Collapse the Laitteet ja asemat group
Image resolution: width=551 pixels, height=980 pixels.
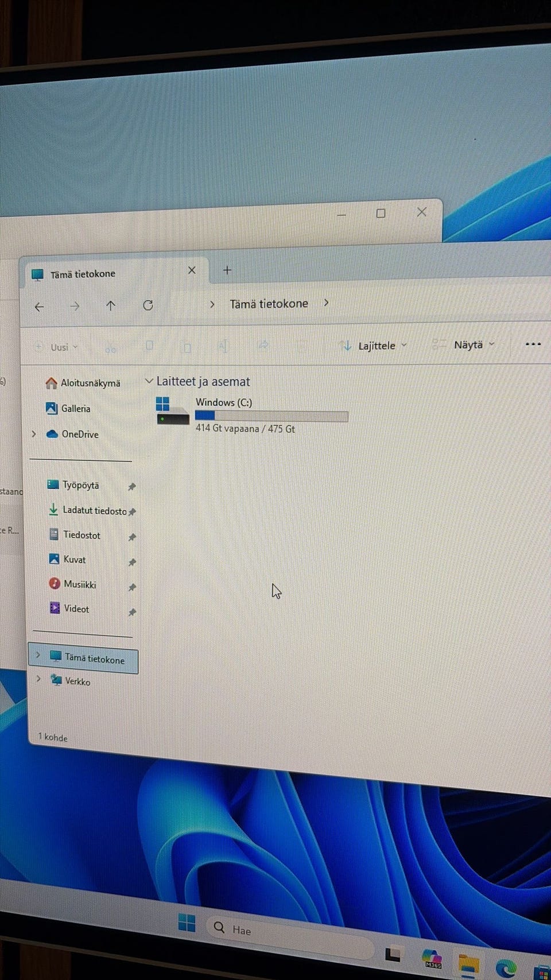tap(149, 381)
